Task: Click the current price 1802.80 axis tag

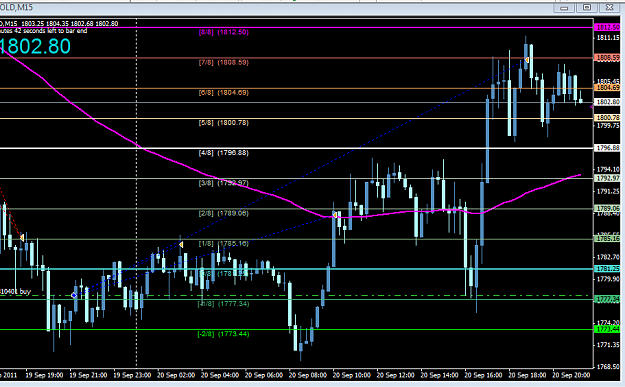Action: (607, 102)
